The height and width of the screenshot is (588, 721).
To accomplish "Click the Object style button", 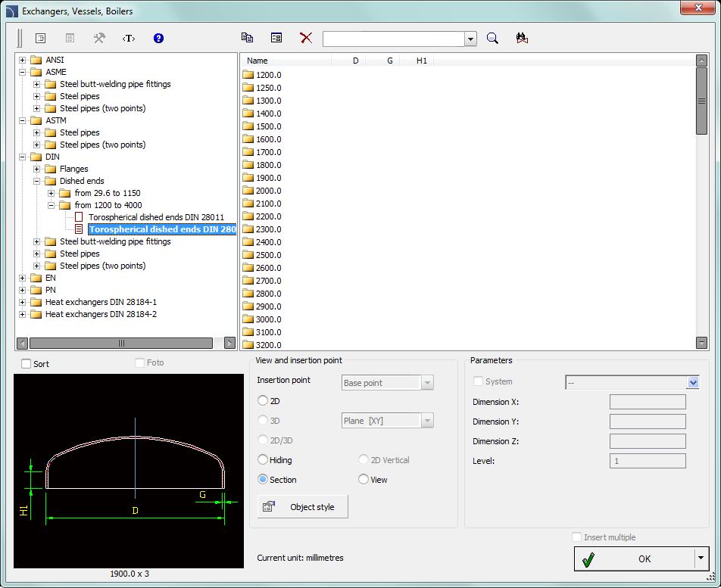I will tap(303, 507).
